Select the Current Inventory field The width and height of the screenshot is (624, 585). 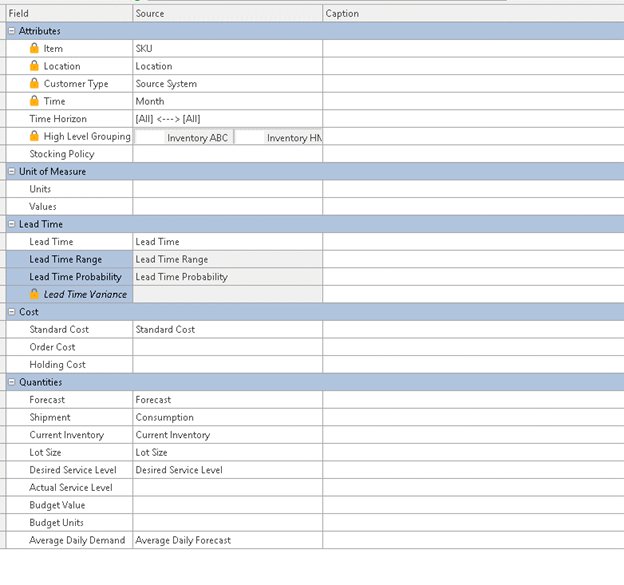pyautogui.click(x=69, y=435)
